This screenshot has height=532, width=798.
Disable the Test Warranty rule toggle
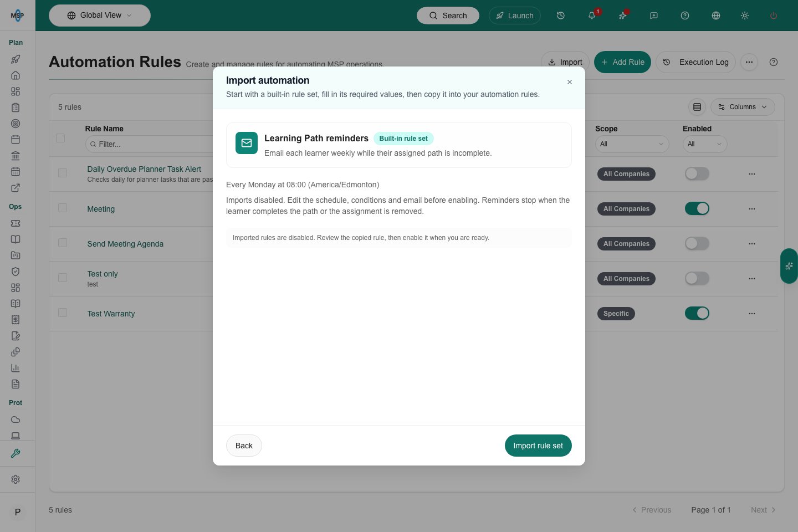[x=697, y=314]
